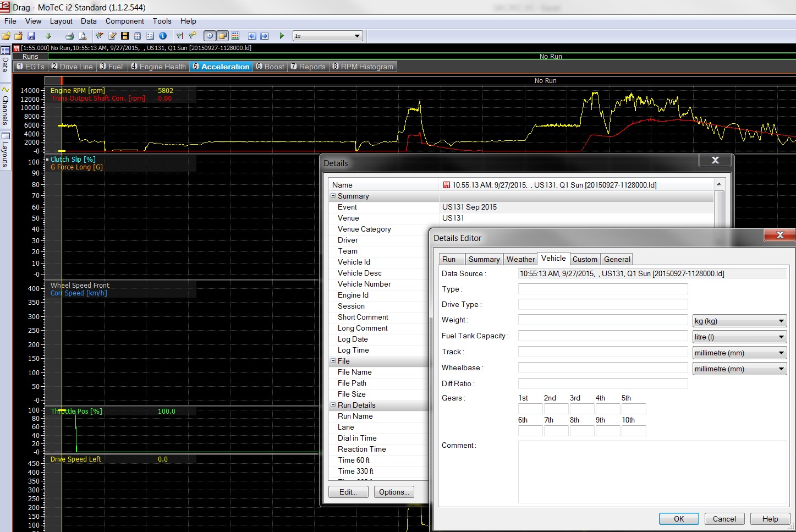
Task: Click the blue right arrow icon
Action: click(x=265, y=36)
